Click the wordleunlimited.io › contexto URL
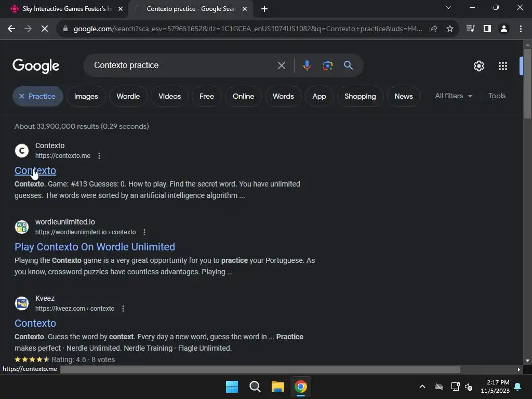 [86, 232]
